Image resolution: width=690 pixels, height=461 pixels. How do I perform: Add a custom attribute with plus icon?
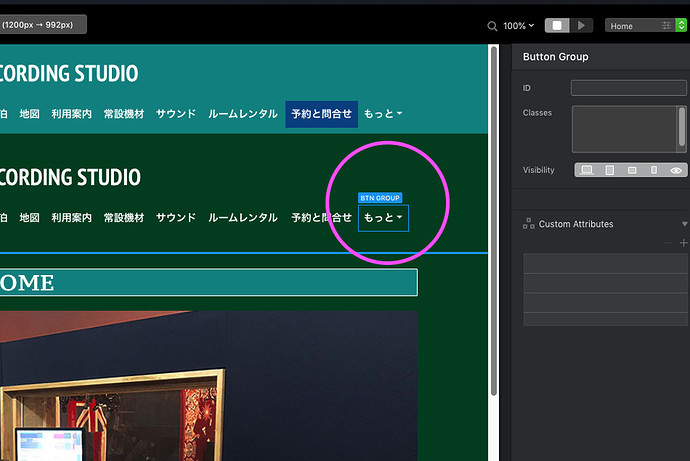pos(683,243)
